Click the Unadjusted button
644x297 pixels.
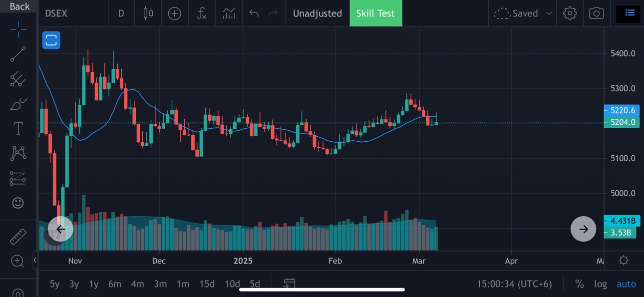pos(318,13)
